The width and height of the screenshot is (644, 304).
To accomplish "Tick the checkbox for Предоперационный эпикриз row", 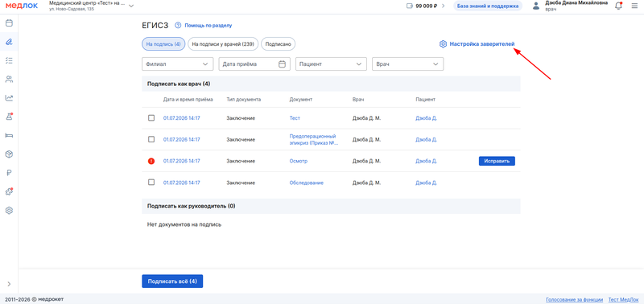I will pos(151,139).
